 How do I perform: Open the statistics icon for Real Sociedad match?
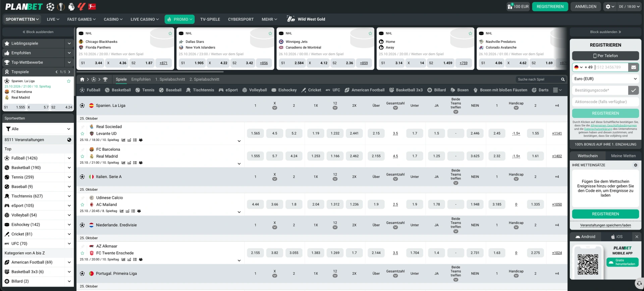[x=123, y=140]
